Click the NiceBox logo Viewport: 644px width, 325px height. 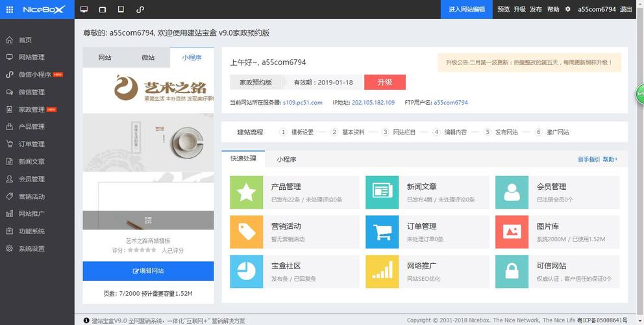click(44, 10)
